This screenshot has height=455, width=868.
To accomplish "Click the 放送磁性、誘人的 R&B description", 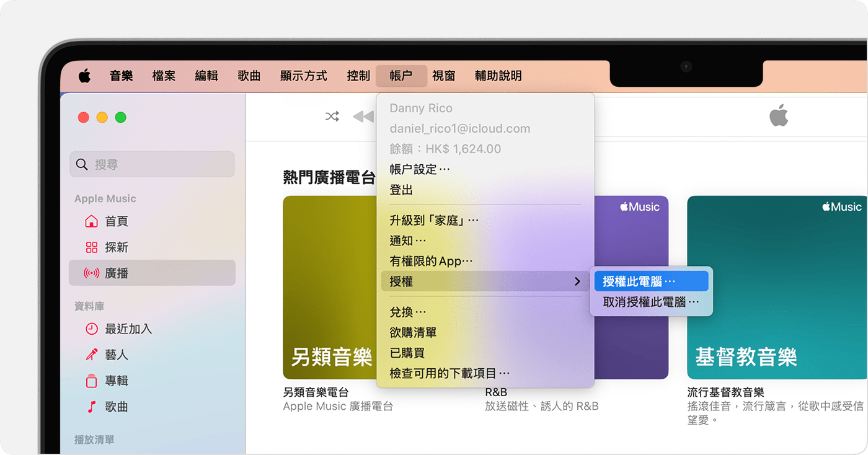I will 542,407.
